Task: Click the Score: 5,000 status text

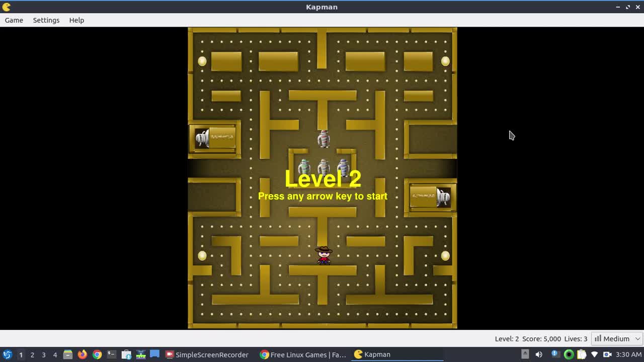Action: (541, 339)
